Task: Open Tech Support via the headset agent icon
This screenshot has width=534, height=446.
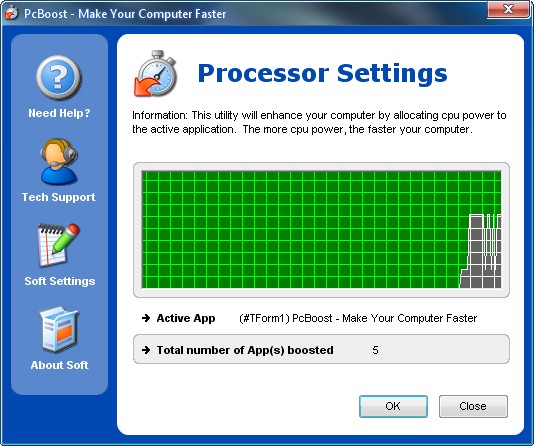Action: [x=59, y=161]
